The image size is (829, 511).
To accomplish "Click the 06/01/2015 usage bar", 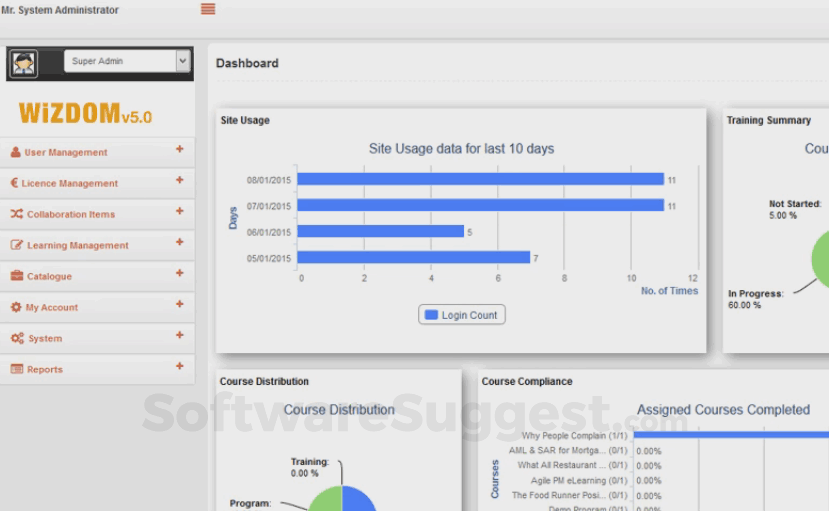I will point(381,231).
